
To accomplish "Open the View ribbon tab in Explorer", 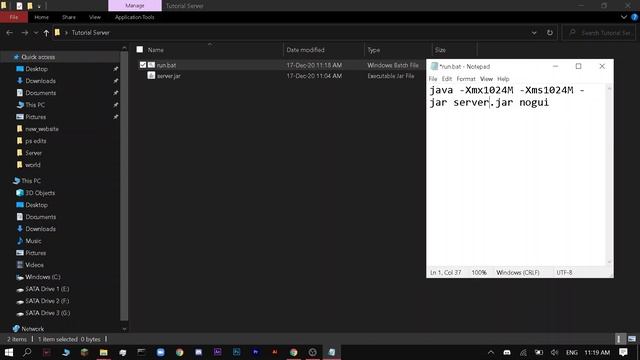I will (x=95, y=17).
